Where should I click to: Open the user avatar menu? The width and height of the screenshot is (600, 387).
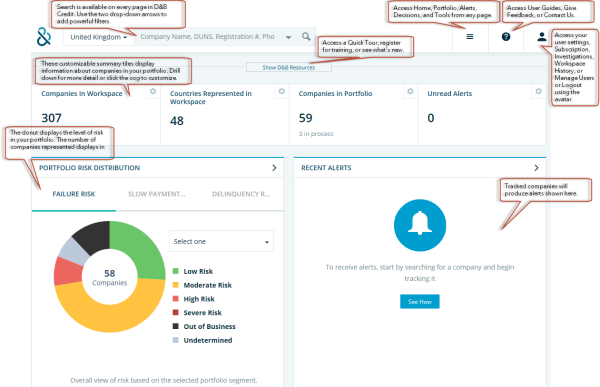pyautogui.click(x=541, y=37)
